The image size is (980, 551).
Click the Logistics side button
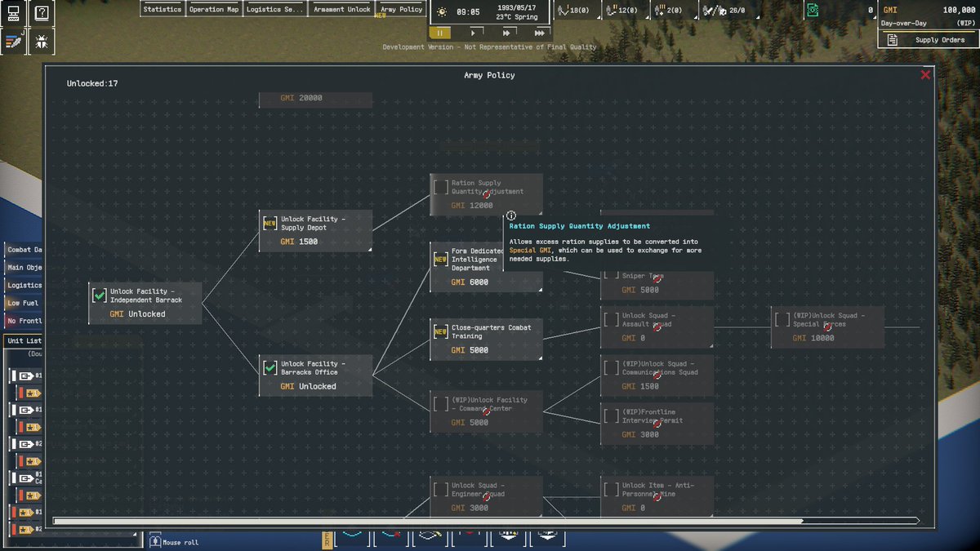tap(24, 286)
